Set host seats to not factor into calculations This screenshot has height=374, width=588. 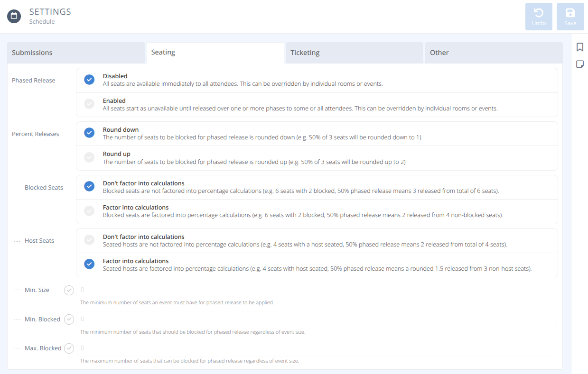[89, 240]
